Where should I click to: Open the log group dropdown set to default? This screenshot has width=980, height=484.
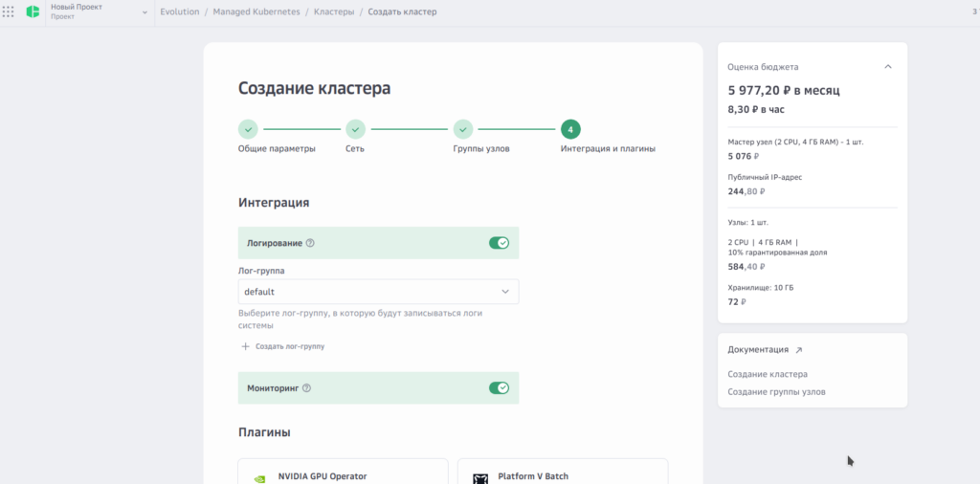(378, 292)
